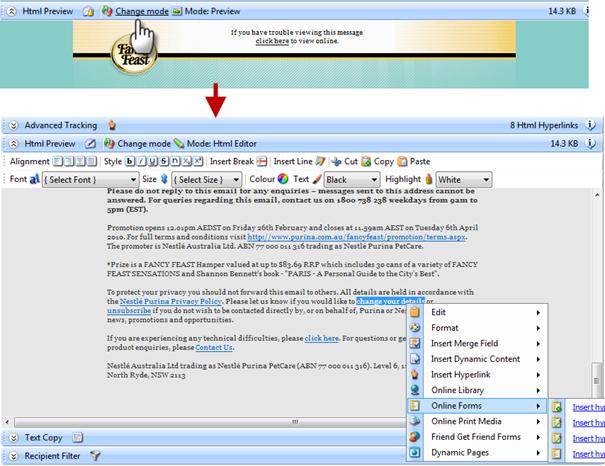
Task: Toggle superscript style button
Action: click(x=198, y=161)
